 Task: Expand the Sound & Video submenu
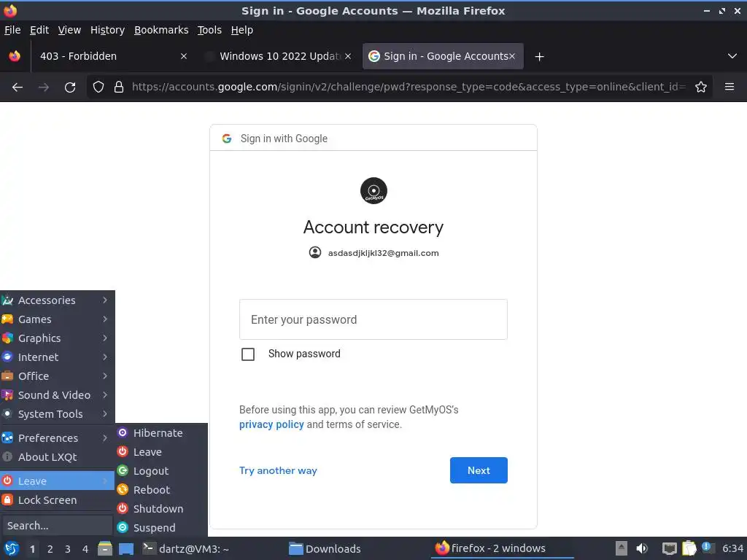tap(57, 394)
